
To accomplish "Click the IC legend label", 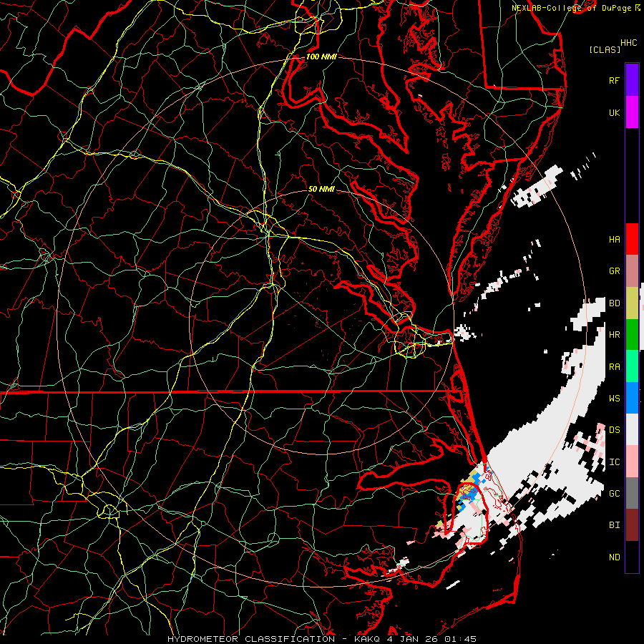I will coord(614,462).
